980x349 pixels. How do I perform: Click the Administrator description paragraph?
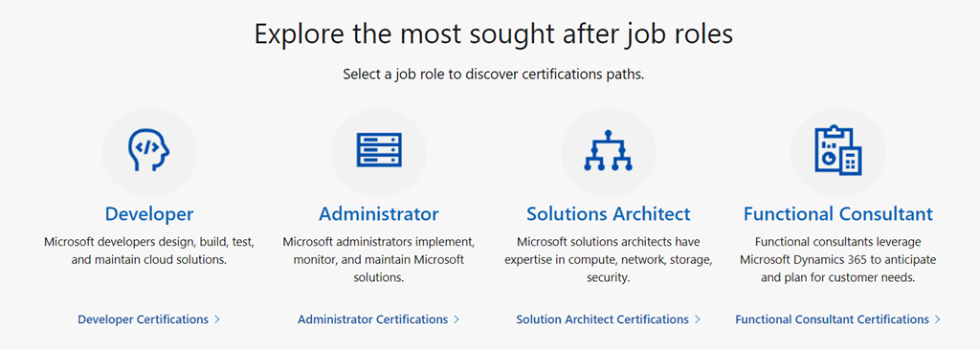click(379, 259)
